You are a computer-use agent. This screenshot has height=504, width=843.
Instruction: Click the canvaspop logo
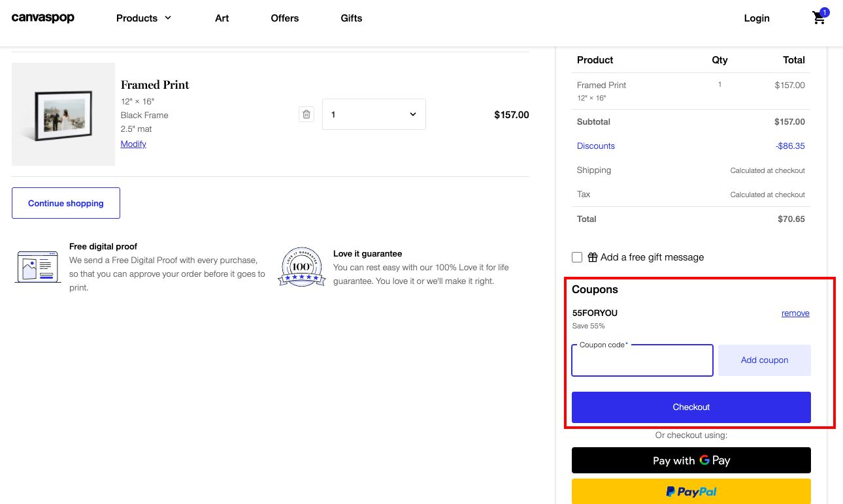point(43,18)
